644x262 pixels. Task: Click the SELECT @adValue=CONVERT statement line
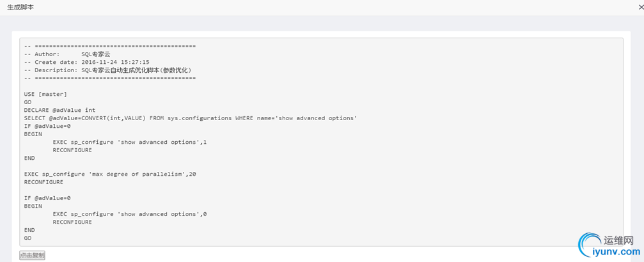[x=191, y=118]
